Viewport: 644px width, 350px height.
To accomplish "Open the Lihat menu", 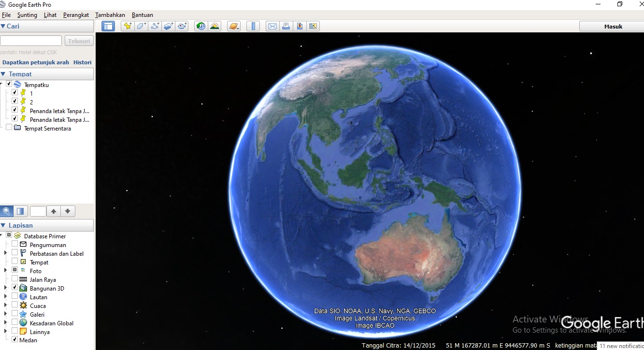I will [x=50, y=15].
